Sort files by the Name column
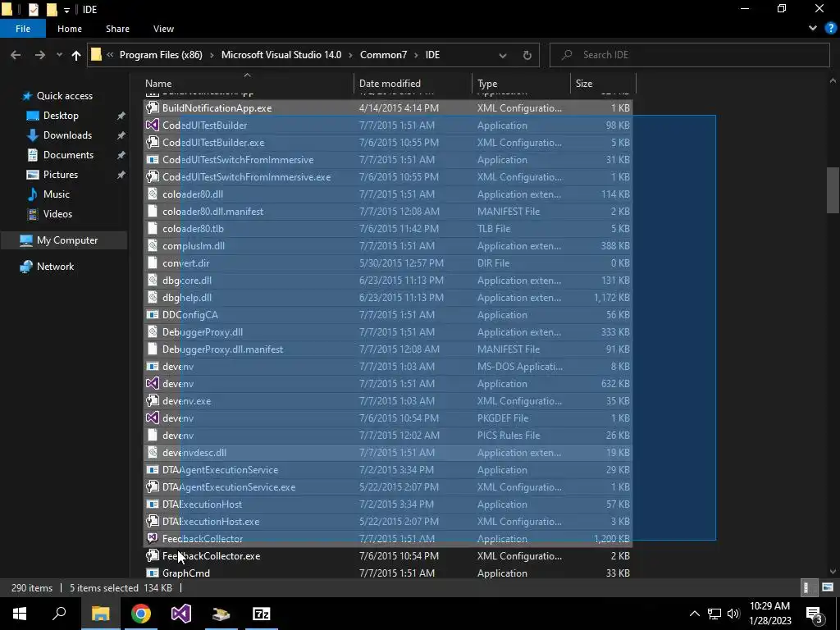Viewport: 840px width, 630px height. (158, 83)
